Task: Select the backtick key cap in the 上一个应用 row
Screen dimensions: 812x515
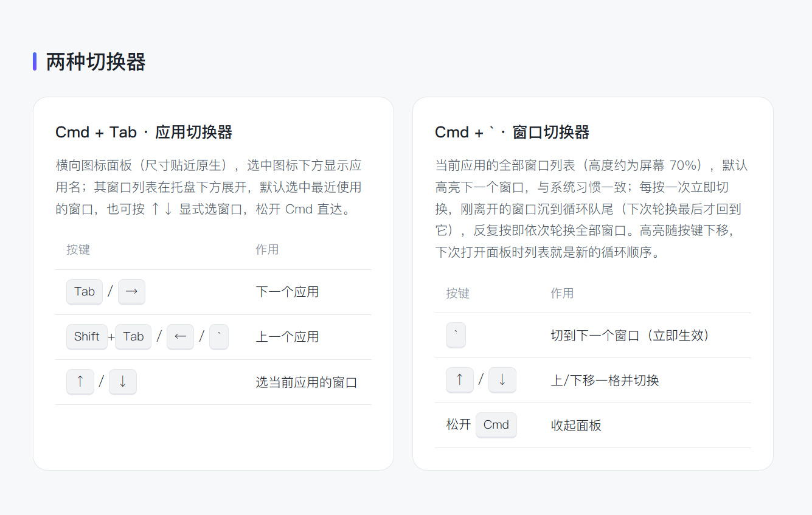Action: coord(219,337)
